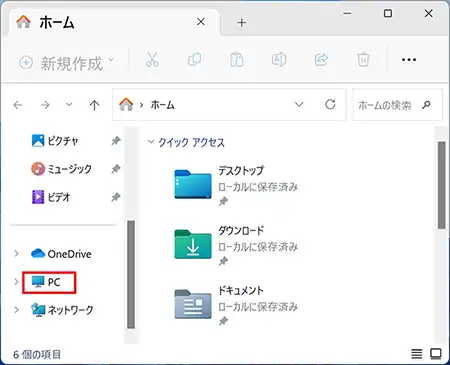The width and height of the screenshot is (450, 365).
Task: Open the three-dot more options menu
Action: (x=409, y=60)
